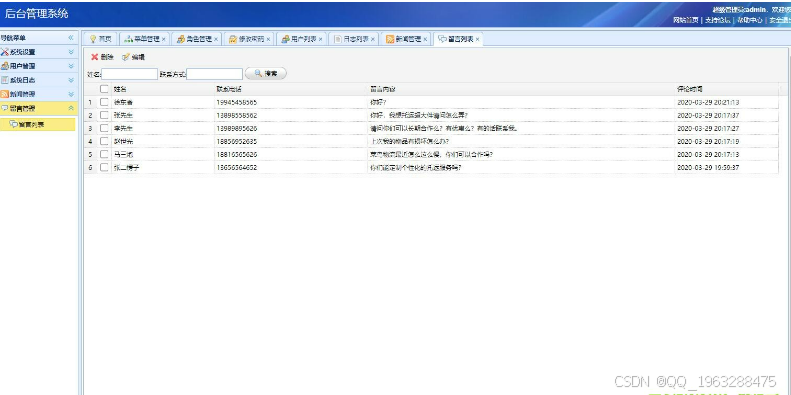The height and width of the screenshot is (395, 791).
Task: Check the checkbox for 张先生 in row 2
Action: 104,115
